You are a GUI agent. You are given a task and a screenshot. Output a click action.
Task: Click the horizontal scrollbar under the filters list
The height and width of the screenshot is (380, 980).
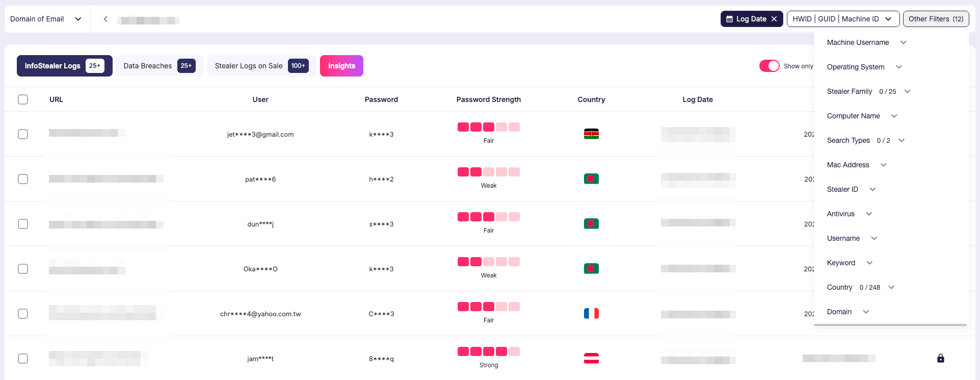[890, 325]
